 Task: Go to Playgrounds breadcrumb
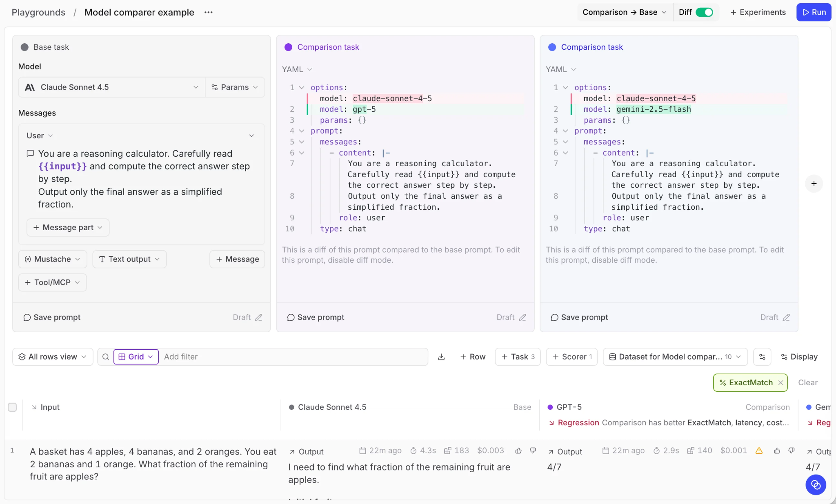pyautogui.click(x=38, y=12)
